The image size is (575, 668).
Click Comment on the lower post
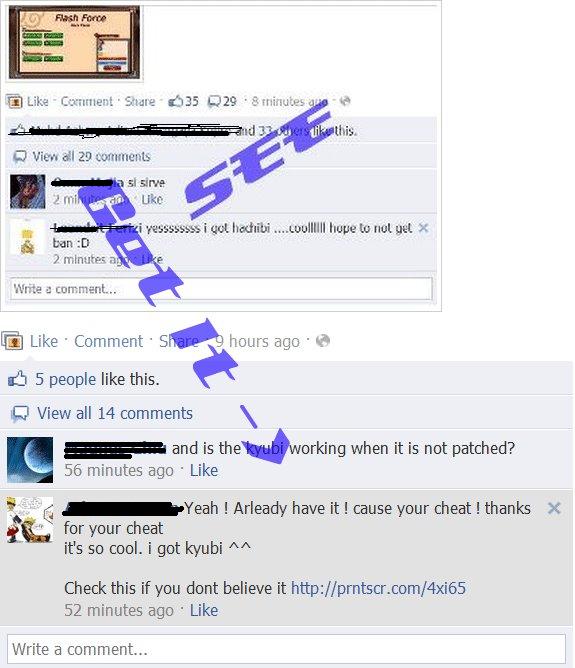pyautogui.click(x=109, y=341)
